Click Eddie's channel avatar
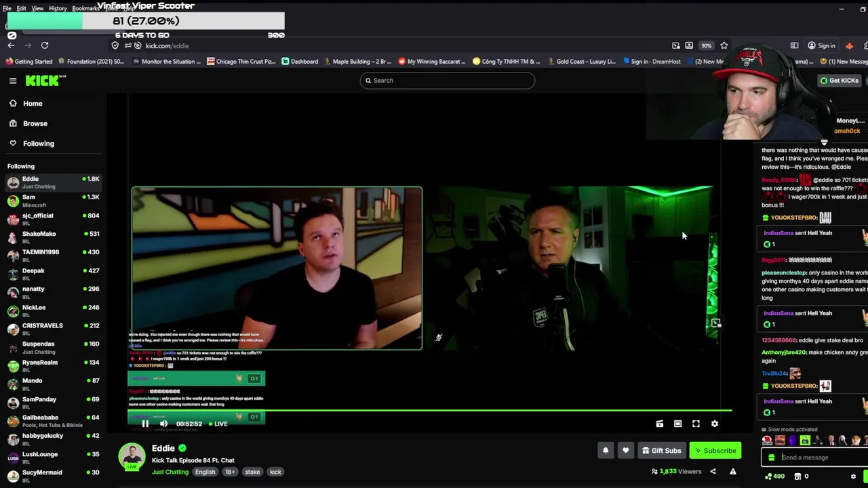The width and height of the screenshot is (868, 488). pos(132,457)
